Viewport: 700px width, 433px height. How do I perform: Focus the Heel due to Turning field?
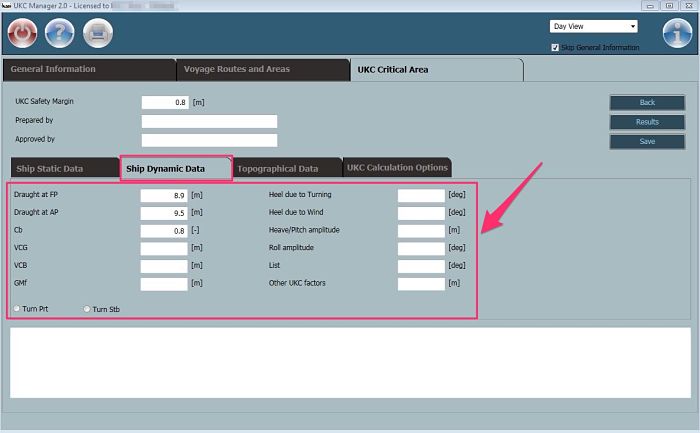pos(420,195)
